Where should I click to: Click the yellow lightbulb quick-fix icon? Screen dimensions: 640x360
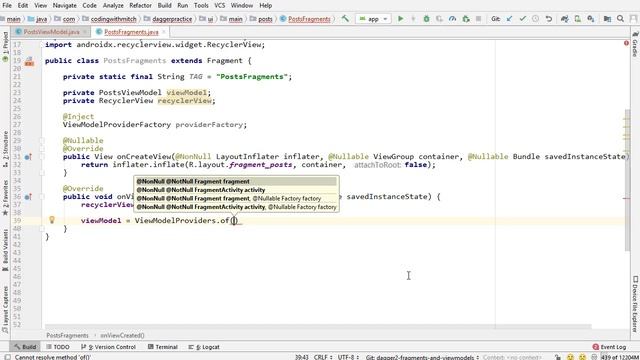coord(52,220)
